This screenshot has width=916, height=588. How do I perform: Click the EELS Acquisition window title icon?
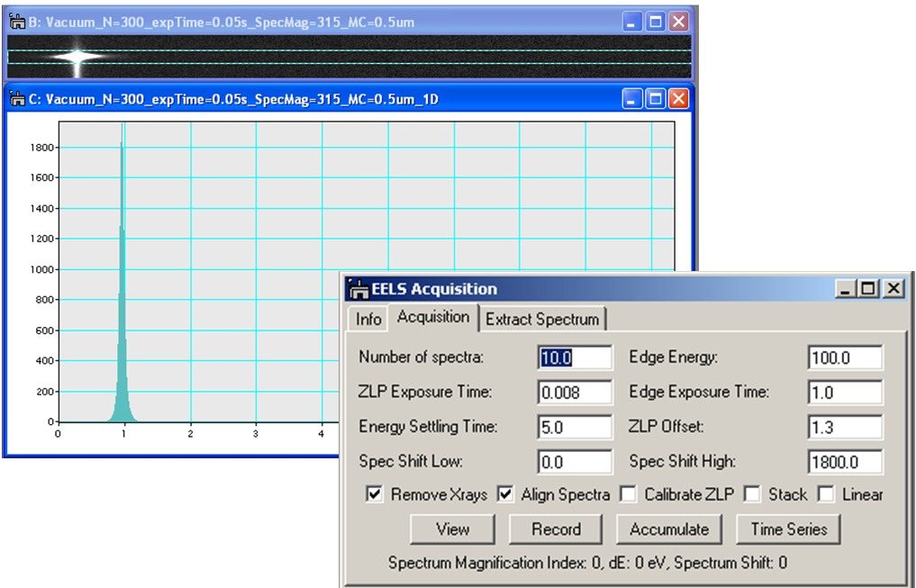pyautogui.click(x=358, y=289)
